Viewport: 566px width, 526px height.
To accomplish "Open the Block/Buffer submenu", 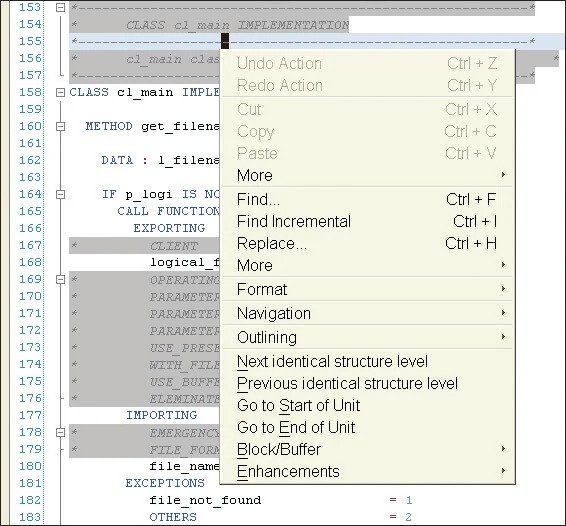I will click(367, 449).
